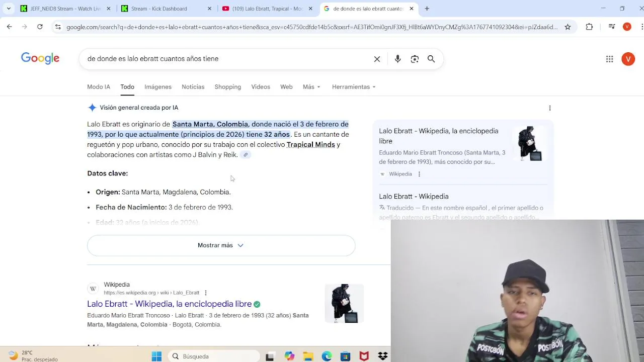Open Dropbox from taskbar
Image resolution: width=644 pixels, height=362 pixels.
(382, 356)
